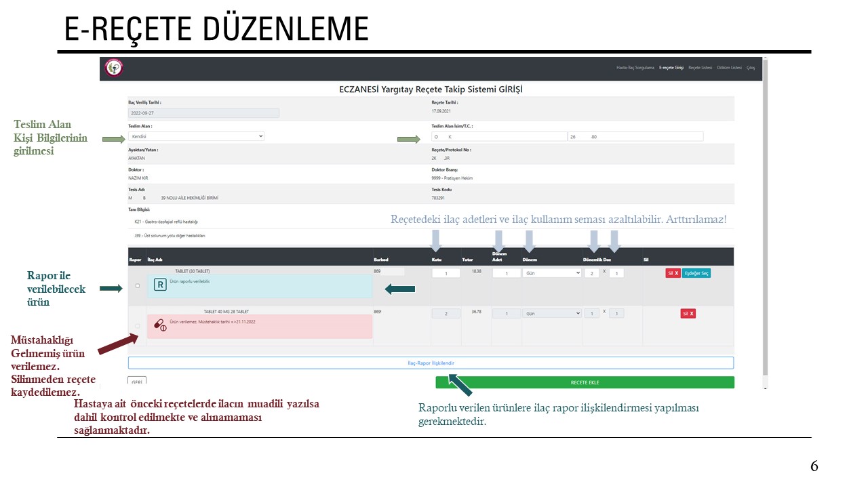This screenshot has width=868, height=488.
Task: Expand the Dönem dropdown in the second row
Action: 551,314
